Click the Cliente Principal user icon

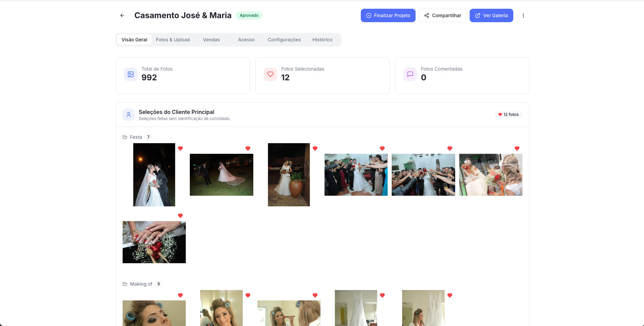(x=129, y=115)
